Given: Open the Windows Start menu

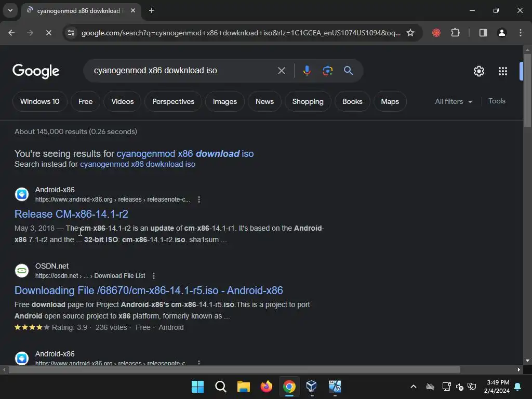Looking at the screenshot, I should 197,387.
